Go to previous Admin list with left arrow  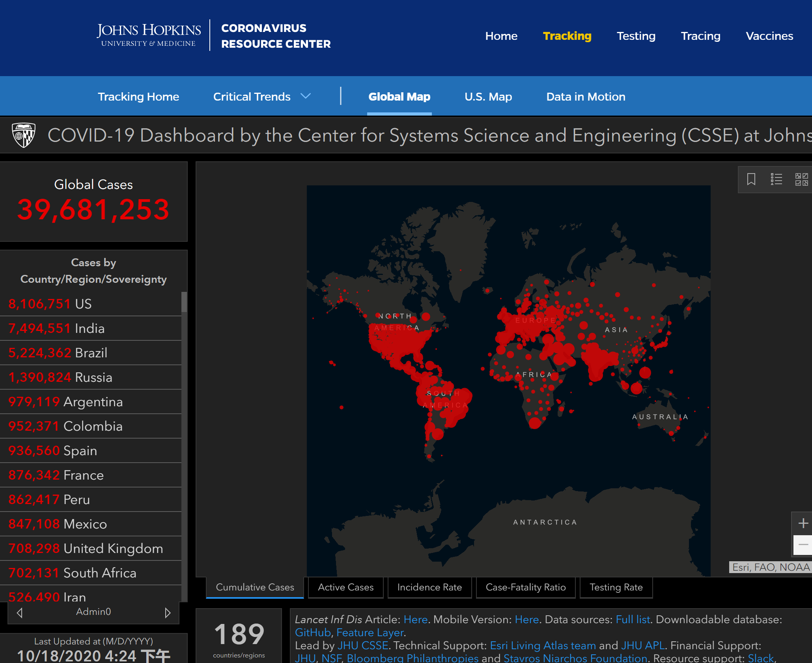(x=20, y=613)
